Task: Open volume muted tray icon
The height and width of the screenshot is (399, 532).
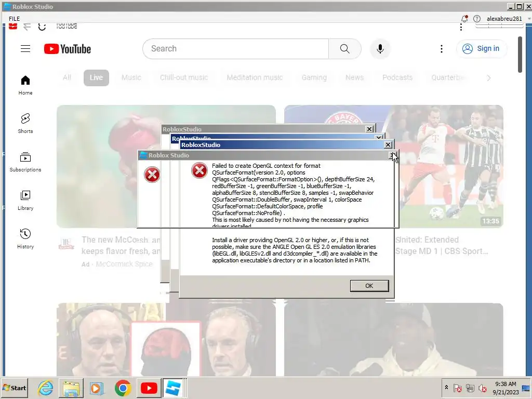Action: coord(482,388)
